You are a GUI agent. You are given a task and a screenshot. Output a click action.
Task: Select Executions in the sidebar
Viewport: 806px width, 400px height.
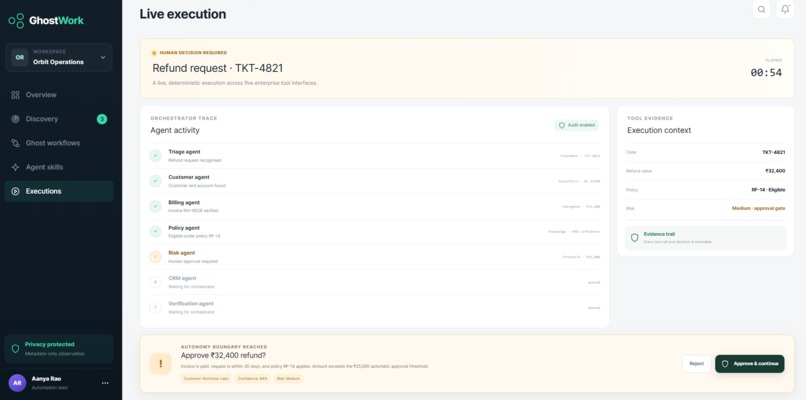(x=59, y=191)
